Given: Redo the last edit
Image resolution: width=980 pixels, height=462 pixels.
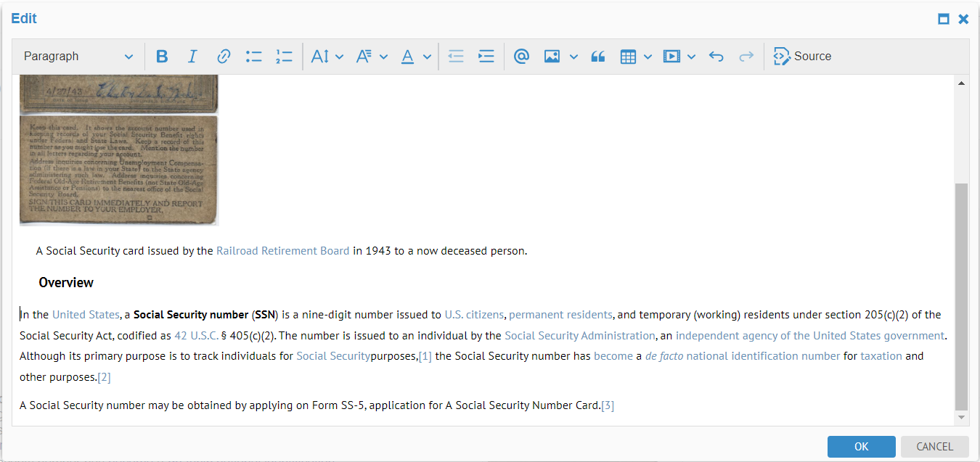Looking at the screenshot, I should (746, 56).
